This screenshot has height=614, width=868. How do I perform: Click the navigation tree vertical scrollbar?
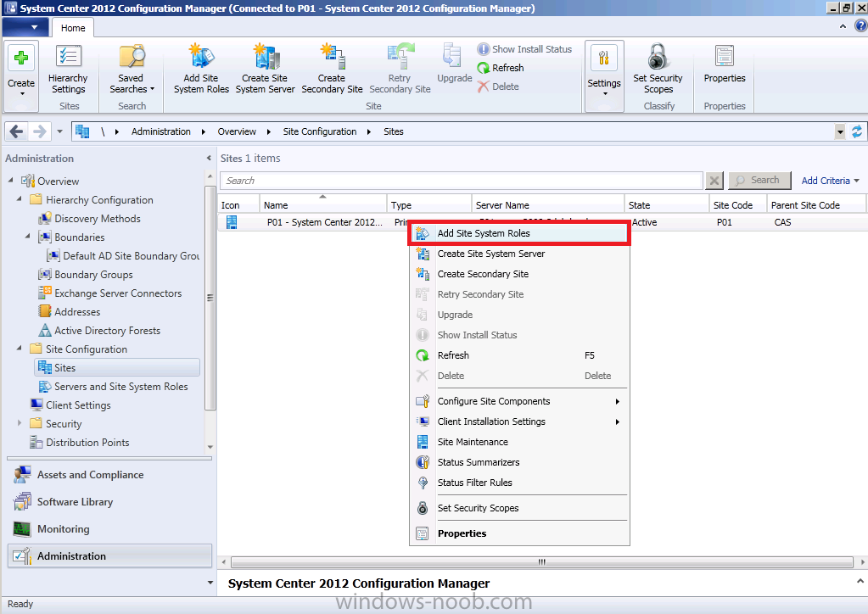(210, 298)
